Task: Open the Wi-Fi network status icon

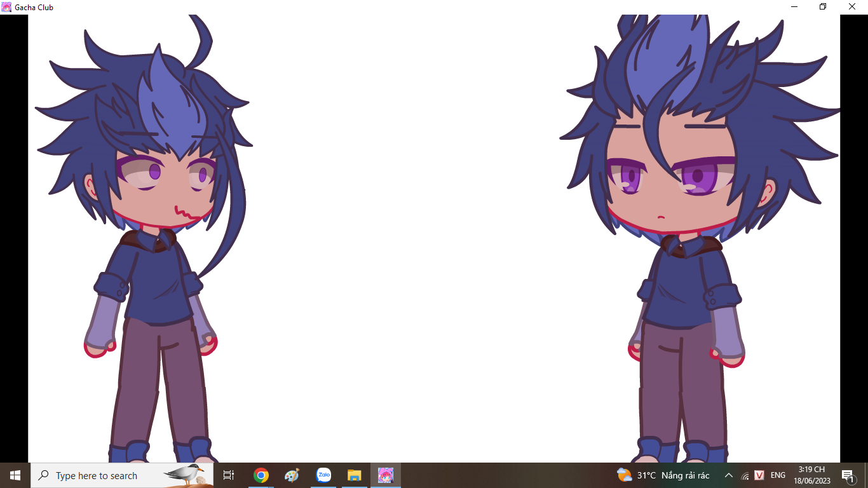Action: [745, 476]
